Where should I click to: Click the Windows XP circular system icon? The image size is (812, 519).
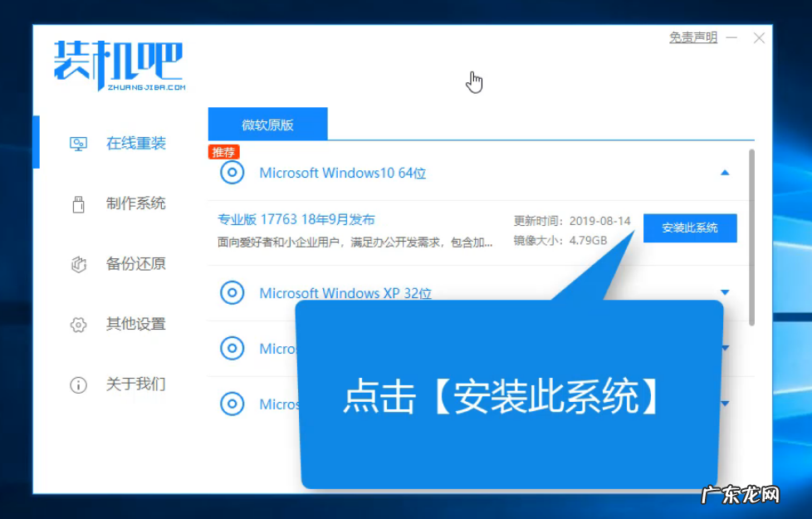[x=232, y=292]
